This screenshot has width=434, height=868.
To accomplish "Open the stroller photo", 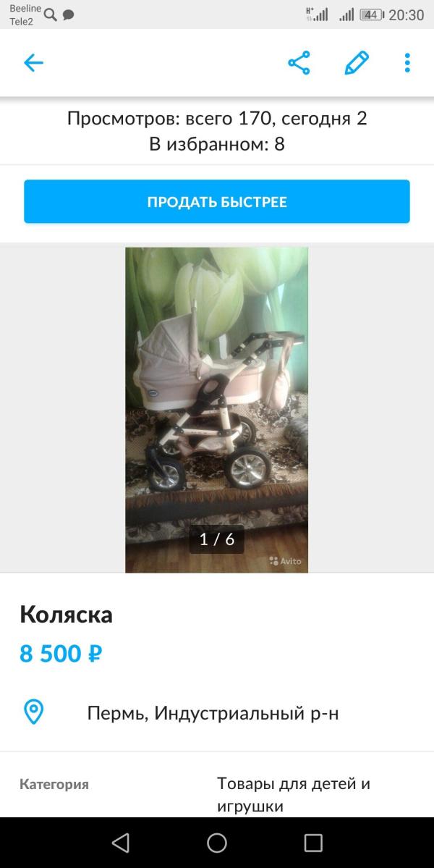I will pyautogui.click(x=217, y=410).
